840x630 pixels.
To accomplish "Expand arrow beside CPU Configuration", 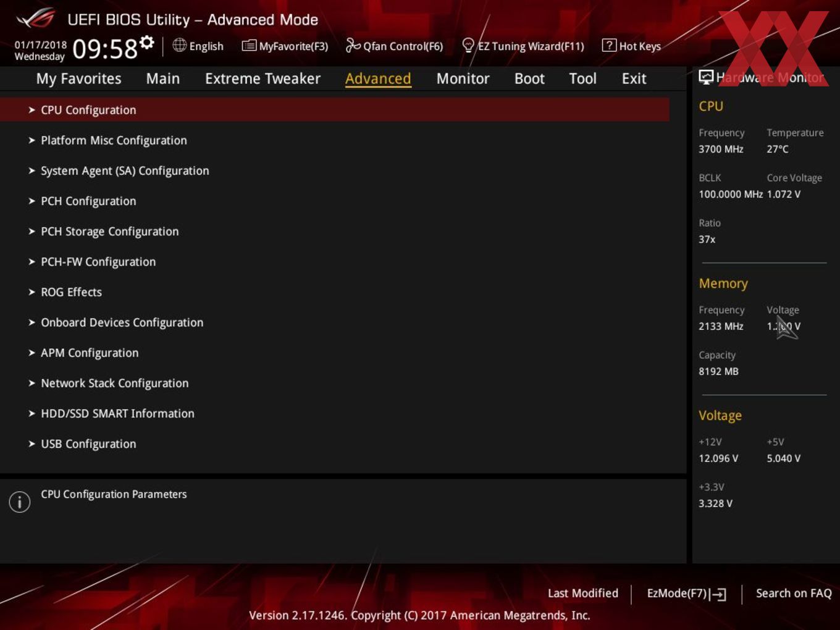I will pos(31,110).
